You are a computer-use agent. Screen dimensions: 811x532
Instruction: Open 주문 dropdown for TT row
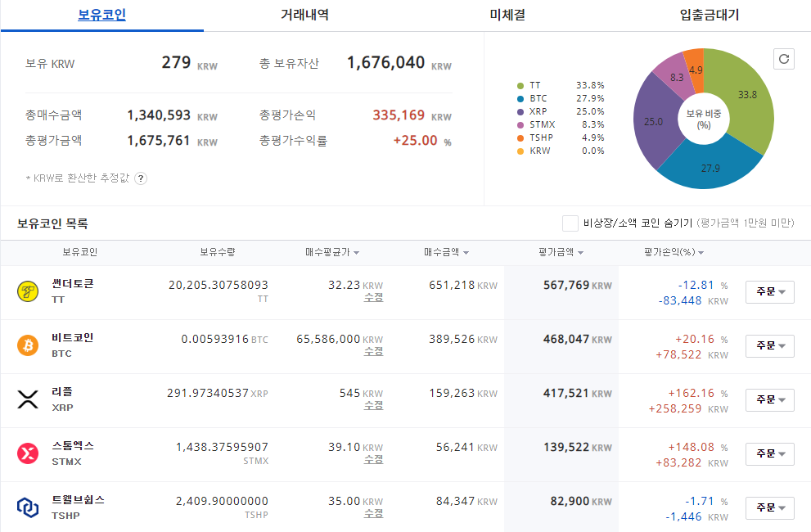click(x=769, y=292)
